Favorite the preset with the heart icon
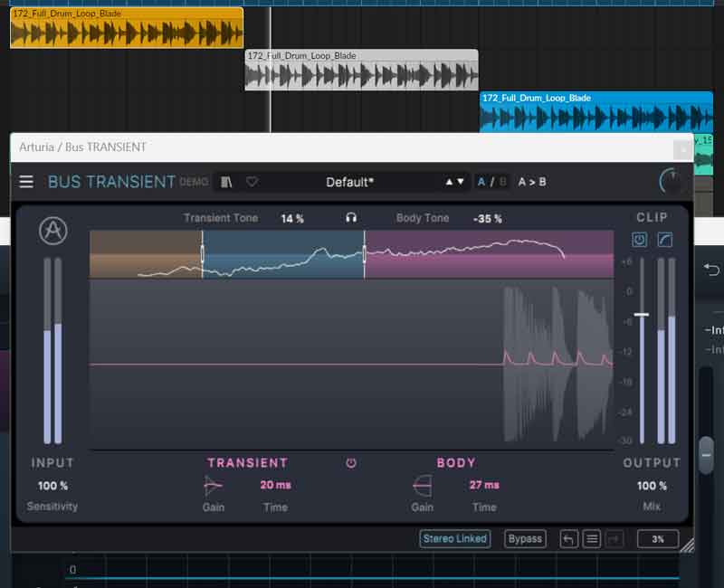 (x=252, y=182)
